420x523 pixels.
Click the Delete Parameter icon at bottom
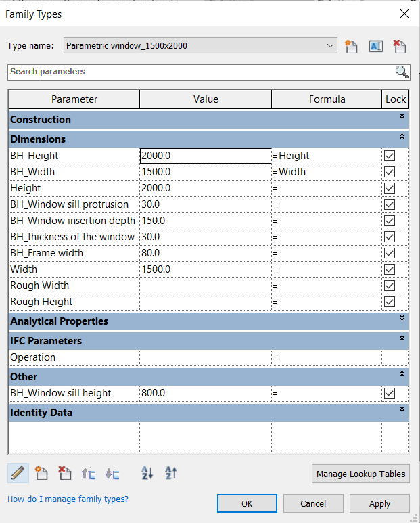[65, 474]
